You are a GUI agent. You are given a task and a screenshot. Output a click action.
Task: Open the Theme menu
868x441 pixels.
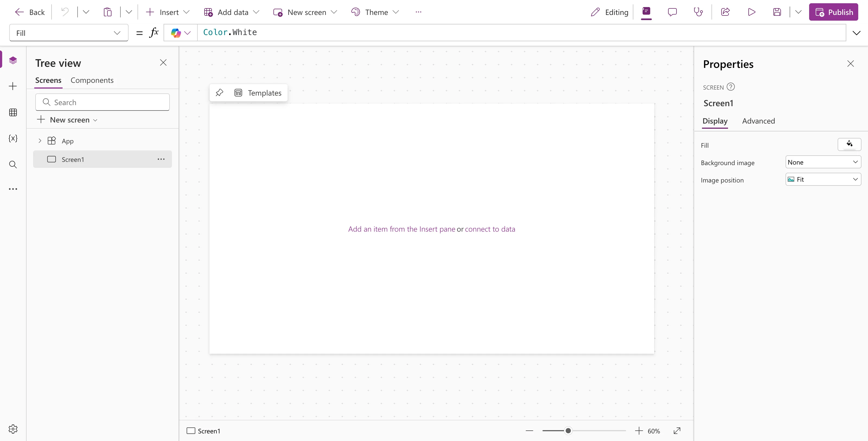tap(375, 12)
